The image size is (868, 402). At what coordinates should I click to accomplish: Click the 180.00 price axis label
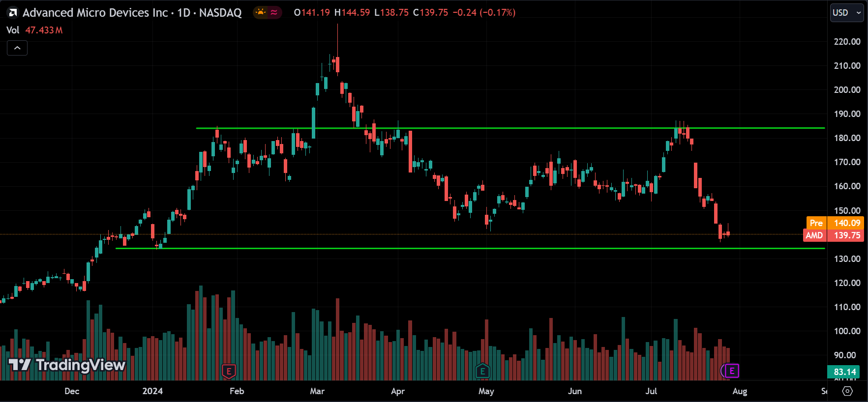coord(847,138)
